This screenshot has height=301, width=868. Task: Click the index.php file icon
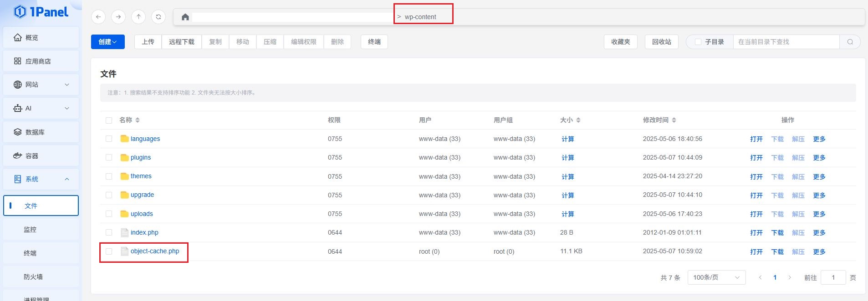124,232
